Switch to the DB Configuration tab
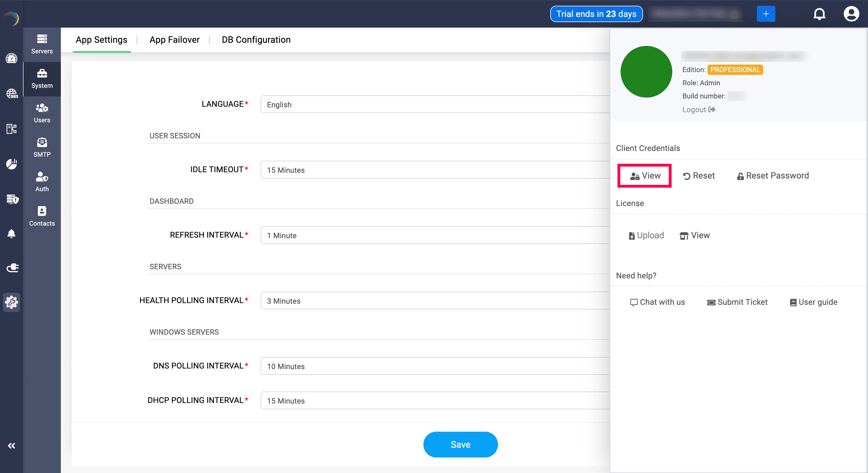Viewport: 868px width, 473px height. [x=256, y=40]
